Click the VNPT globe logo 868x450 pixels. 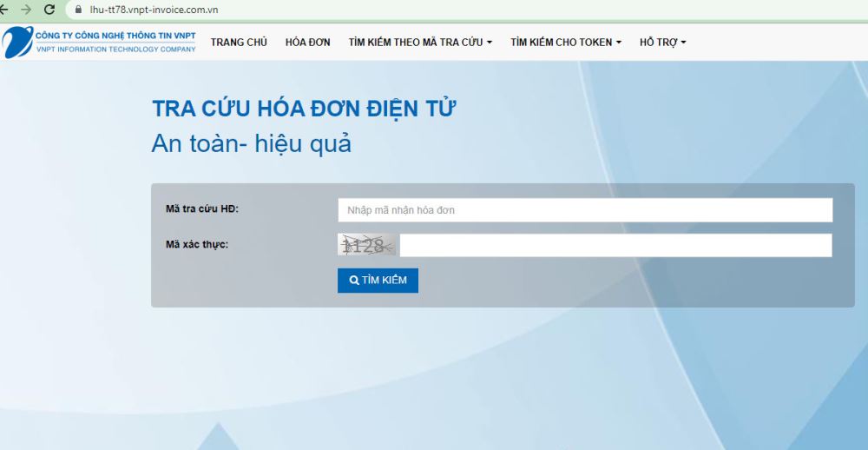click(x=16, y=42)
